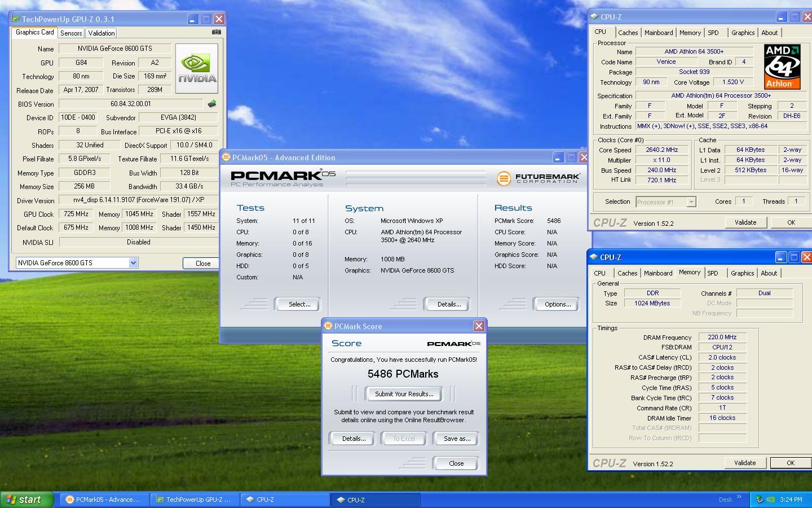The image size is (812, 508).
Task: Close the PCMark Score dialog with X
Action: coord(479,326)
